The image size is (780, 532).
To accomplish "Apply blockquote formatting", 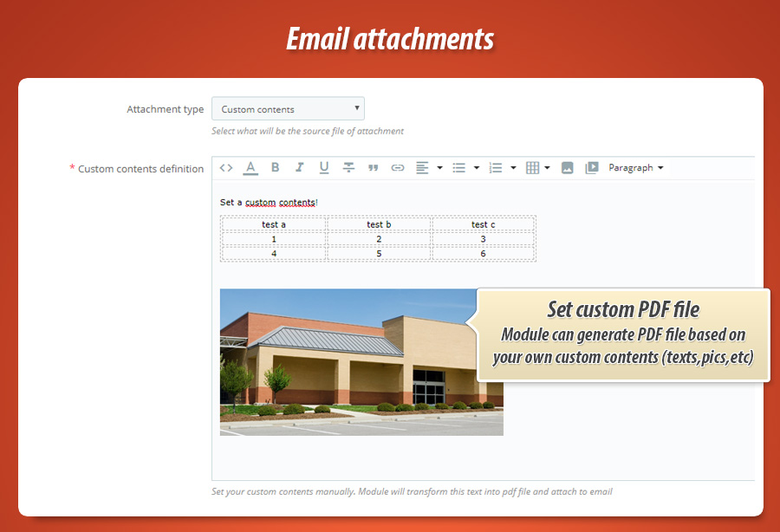I will [373, 167].
